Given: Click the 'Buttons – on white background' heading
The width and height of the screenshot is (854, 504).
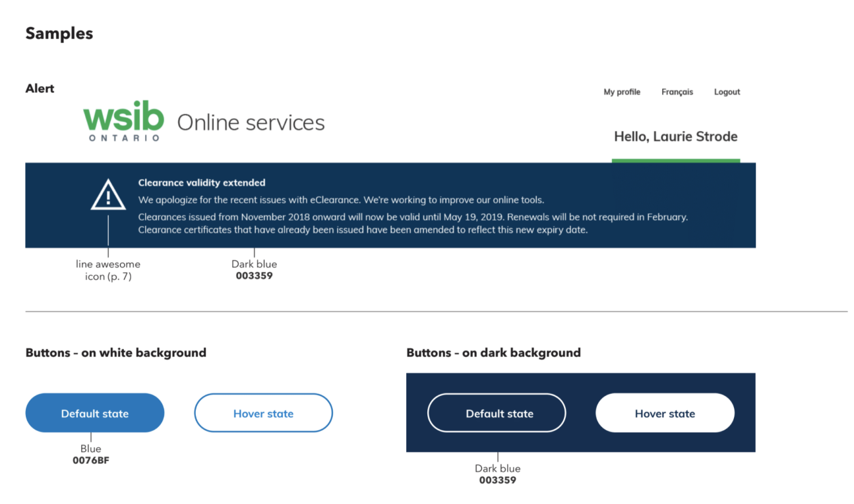Looking at the screenshot, I should (116, 353).
